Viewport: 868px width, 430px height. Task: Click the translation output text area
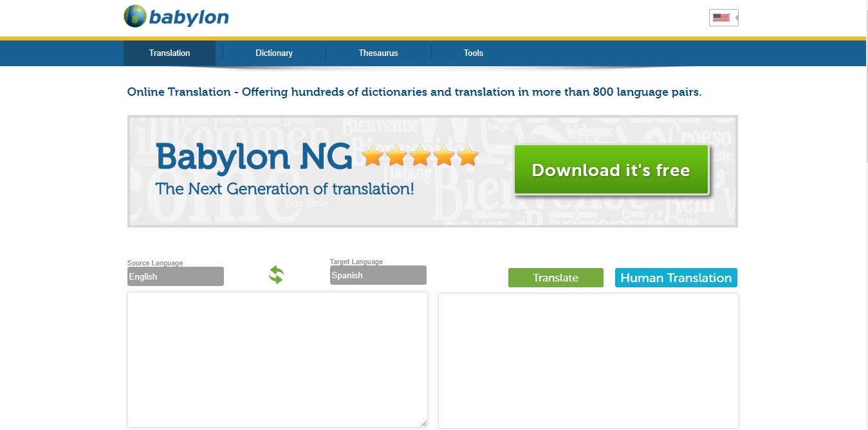[x=588, y=361]
